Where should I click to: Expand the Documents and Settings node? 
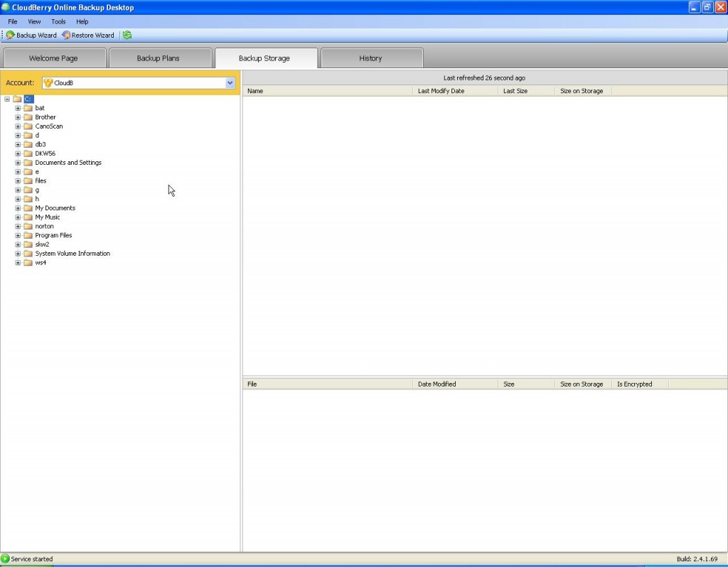(18, 163)
